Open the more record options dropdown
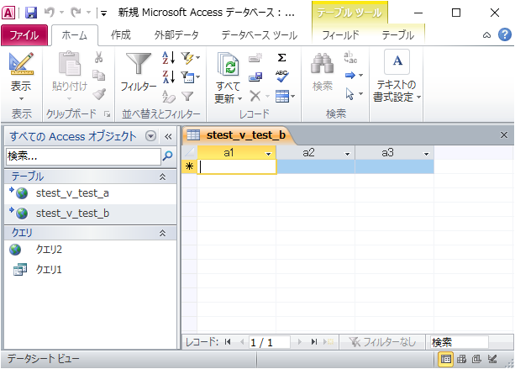Viewport: 515px width, 369px height. pos(285,97)
